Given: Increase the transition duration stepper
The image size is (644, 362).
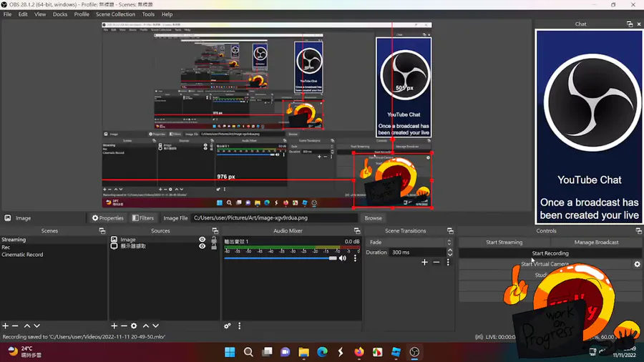Looking at the screenshot, I should coord(450,250).
